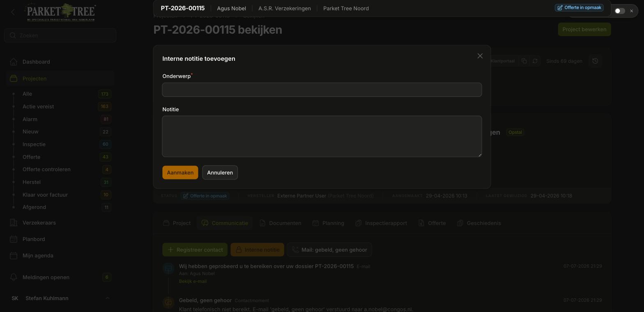Click the email timeline icon for PT-2026-00115
Screen dimensions: 644x312
pos(168,268)
